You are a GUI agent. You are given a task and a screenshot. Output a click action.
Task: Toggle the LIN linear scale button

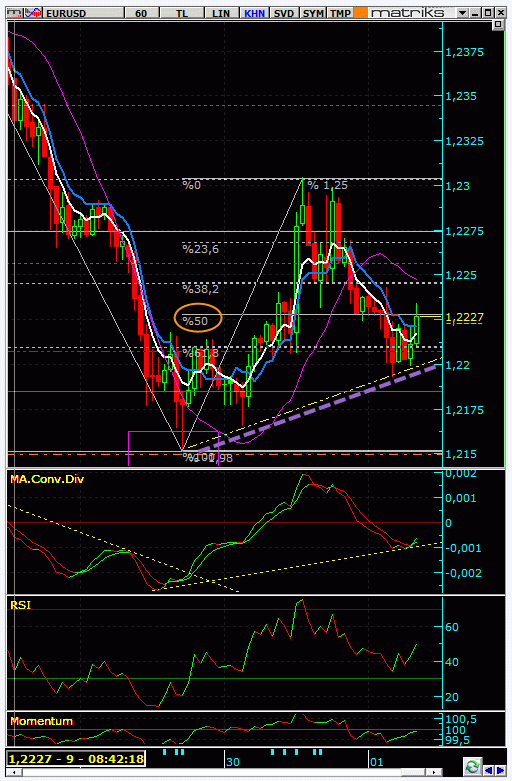tap(221, 13)
